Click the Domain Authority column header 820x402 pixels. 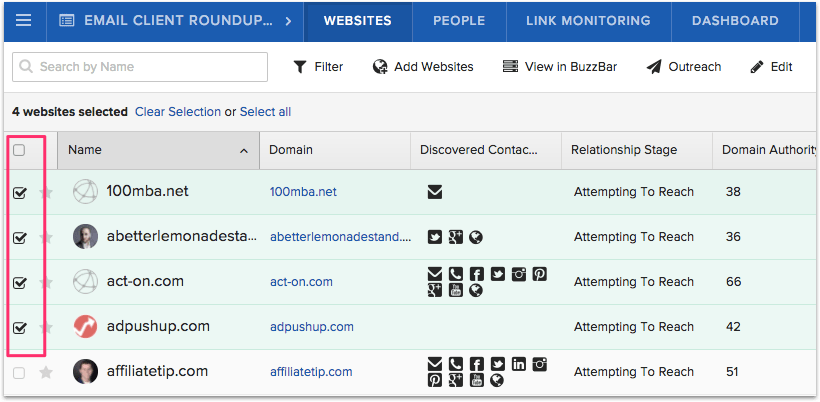[766, 151]
